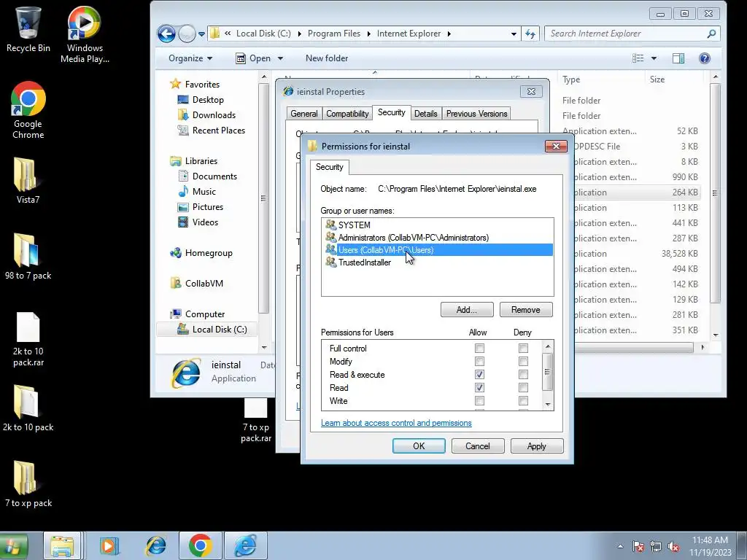Open Google Chrome desktop shortcut
This screenshot has width=747, height=560.
[x=28, y=110]
